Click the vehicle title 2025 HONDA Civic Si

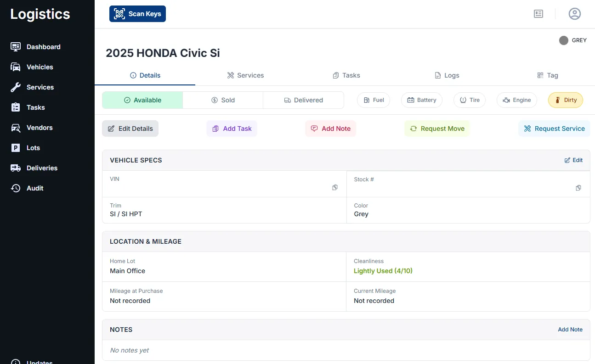[163, 53]
